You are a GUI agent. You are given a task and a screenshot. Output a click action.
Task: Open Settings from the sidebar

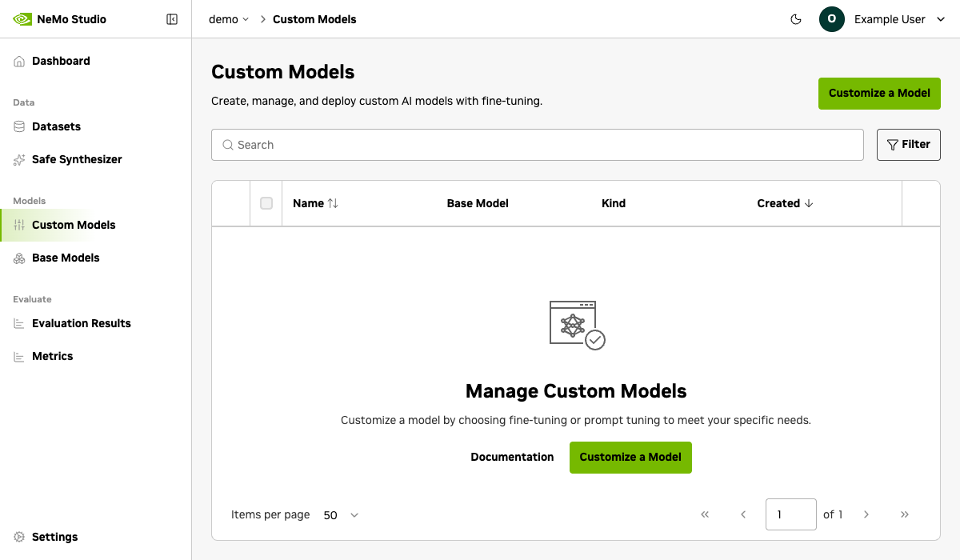pyautogui.click(x=54, y=536)
